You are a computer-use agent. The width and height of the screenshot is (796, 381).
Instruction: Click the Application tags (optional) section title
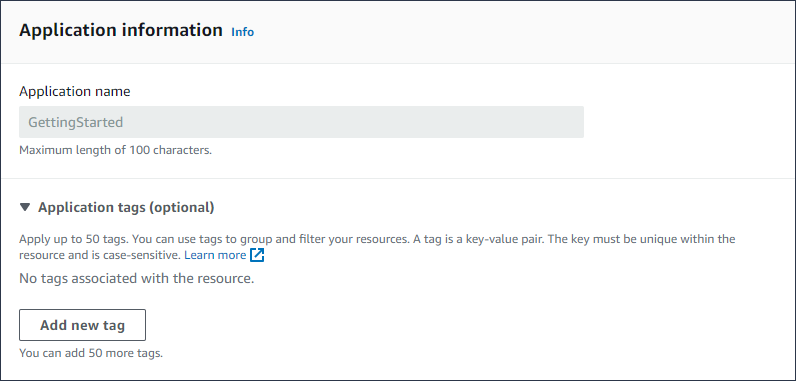point(126,207)
